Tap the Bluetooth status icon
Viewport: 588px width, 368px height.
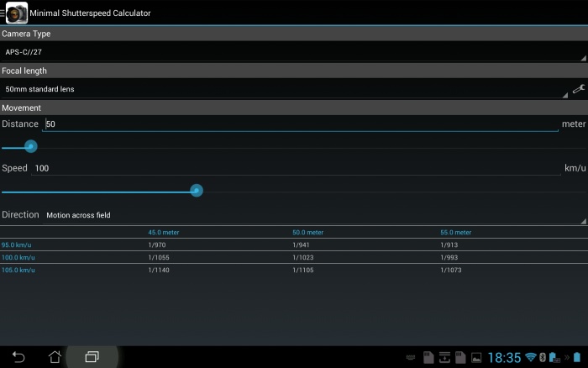click(x=542, y=357)
